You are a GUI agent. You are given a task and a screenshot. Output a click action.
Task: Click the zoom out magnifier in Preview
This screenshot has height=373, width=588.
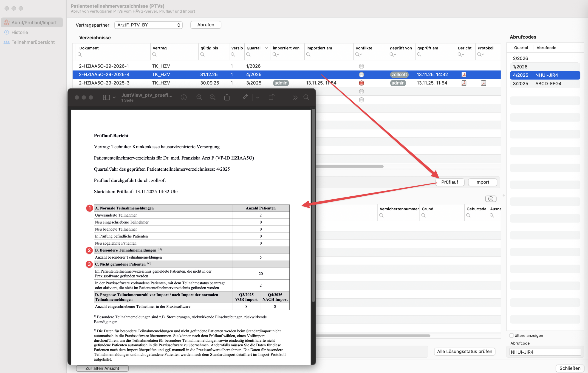[199, 97]
